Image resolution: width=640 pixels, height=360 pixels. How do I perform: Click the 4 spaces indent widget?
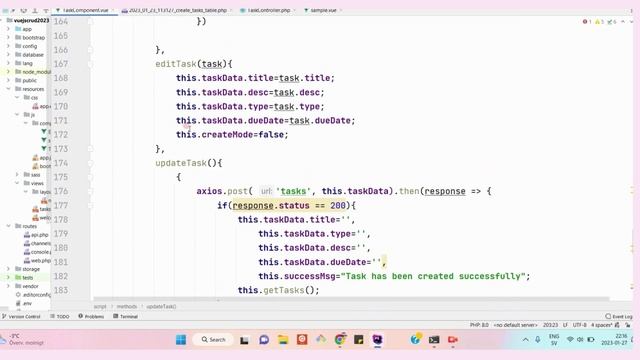click(601, 325)
